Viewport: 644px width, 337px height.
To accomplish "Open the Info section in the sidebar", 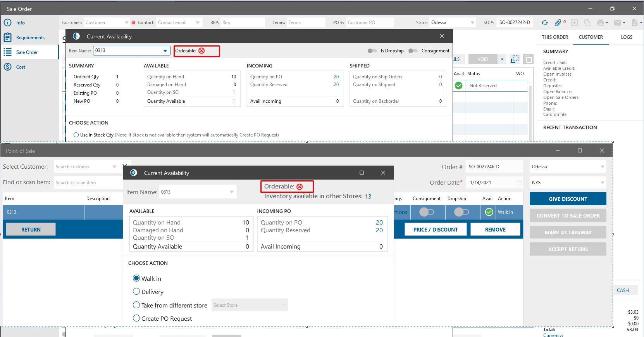I will pyautogui.click(x=20, y=23).
